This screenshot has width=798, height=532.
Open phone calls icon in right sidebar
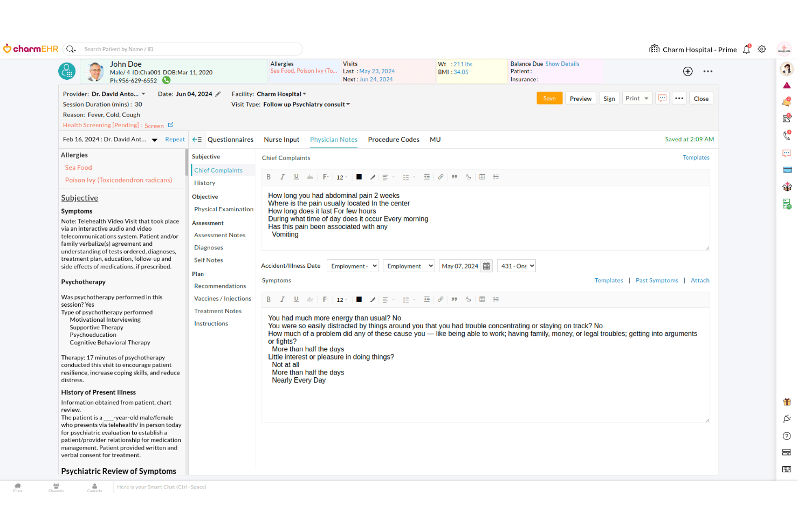787,135
